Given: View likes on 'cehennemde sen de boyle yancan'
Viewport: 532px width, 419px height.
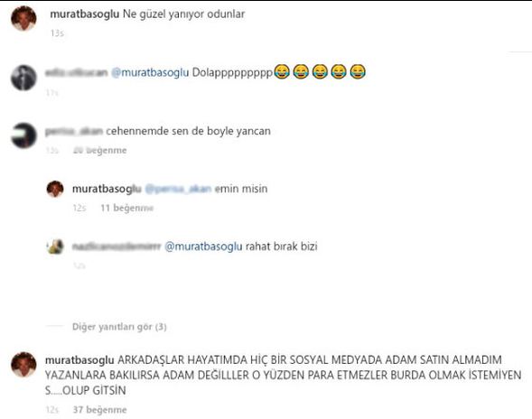Looking at the screenshot, I should point(99,150).
